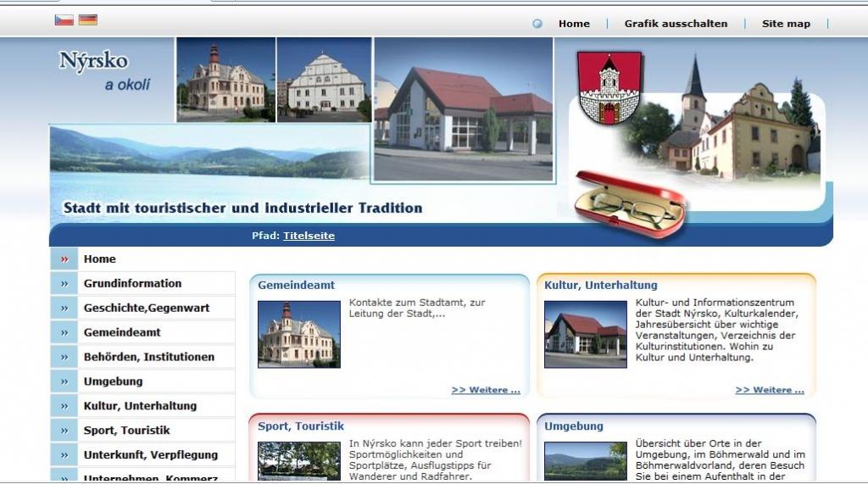The height and width of the screenshot is (484, 868).
Task: Open Grundinformation sidebar menu item
Action: point(132,283)
